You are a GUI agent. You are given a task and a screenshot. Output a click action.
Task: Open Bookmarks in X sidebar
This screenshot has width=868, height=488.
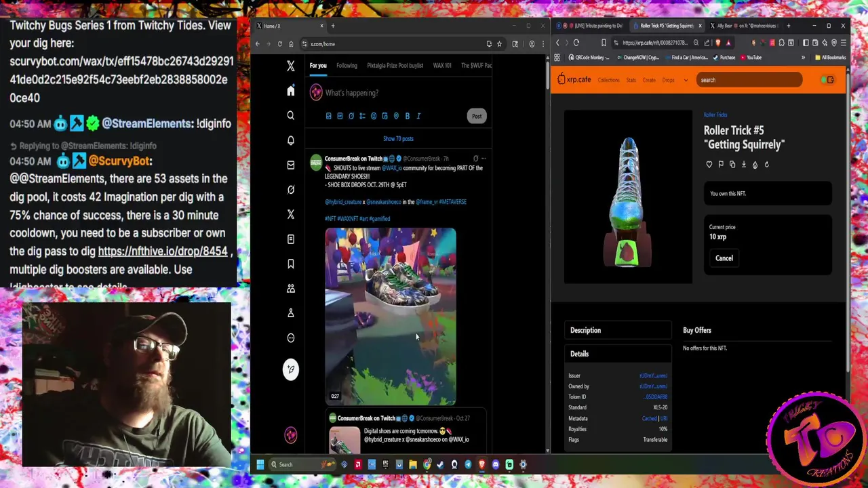coord(290,264)
